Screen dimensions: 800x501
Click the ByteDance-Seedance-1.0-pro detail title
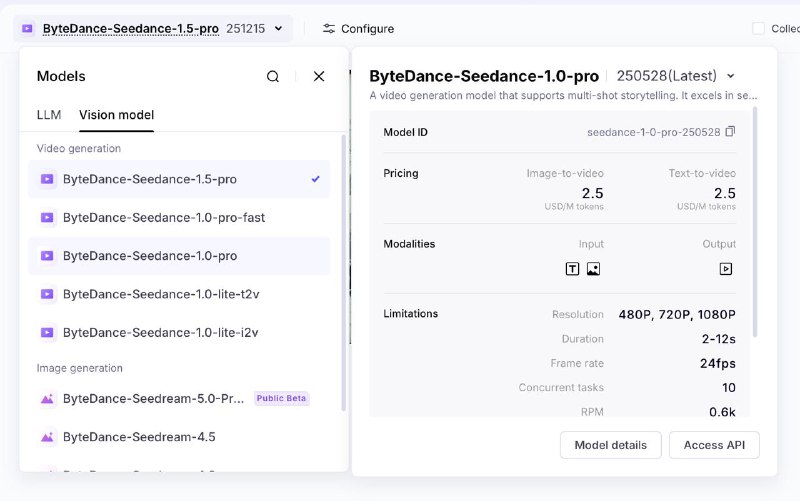pos(484,76)
